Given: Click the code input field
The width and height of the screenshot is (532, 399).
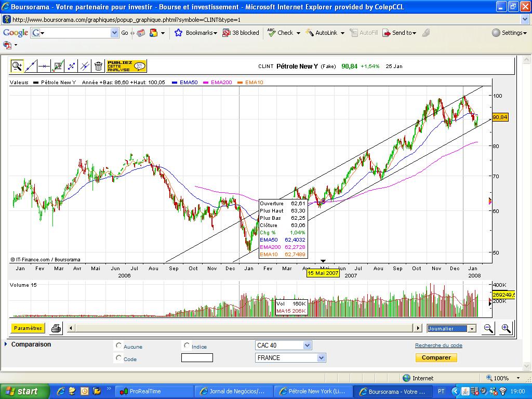Looking at the screenshot, I should click(x=197, y=357).
